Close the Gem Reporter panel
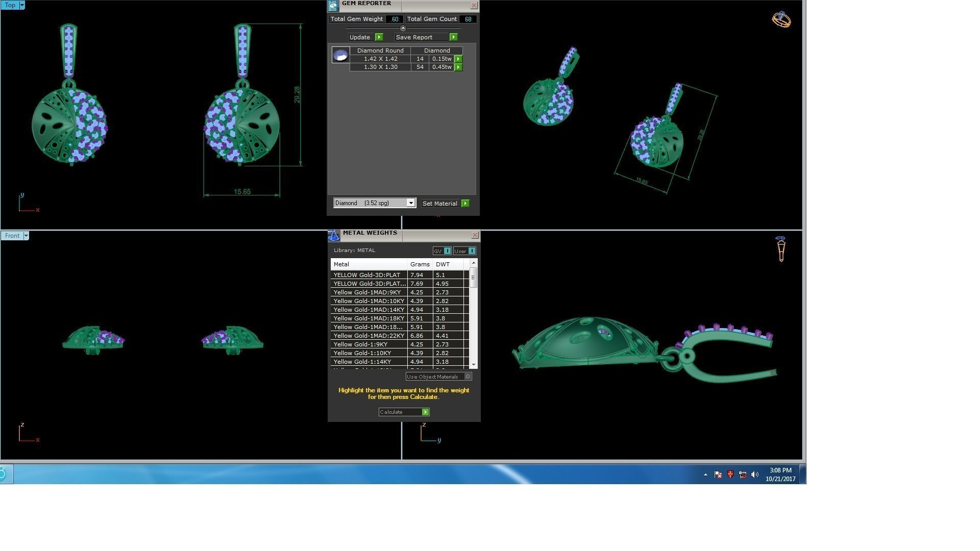 tap(474, 6)
